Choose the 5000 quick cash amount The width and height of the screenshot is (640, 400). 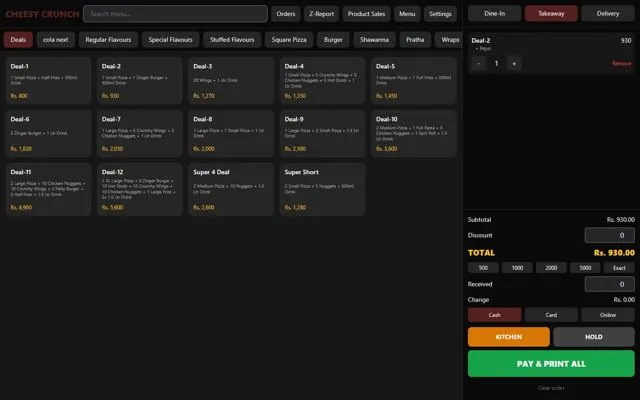coord(585,268)
